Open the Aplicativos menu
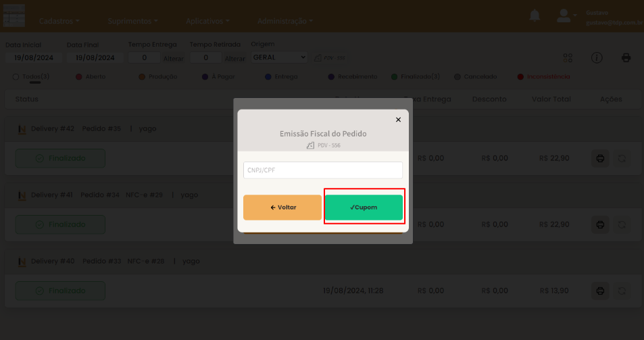The width and height of the screenshot is (644, 340). coord(207,21)
